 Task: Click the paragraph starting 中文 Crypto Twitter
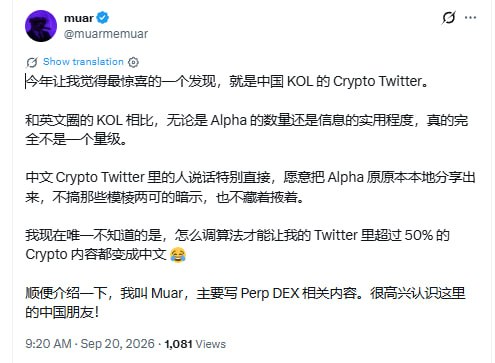tap(250, 187)
